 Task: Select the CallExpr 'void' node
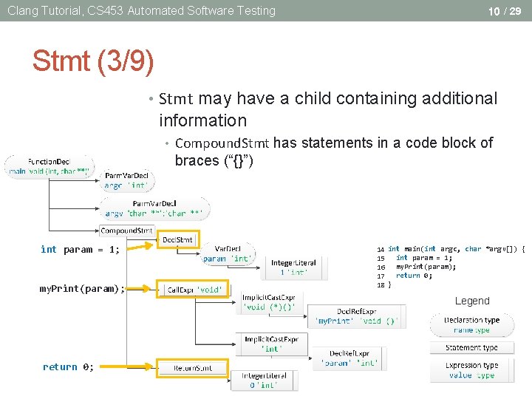tap(192, 290)
